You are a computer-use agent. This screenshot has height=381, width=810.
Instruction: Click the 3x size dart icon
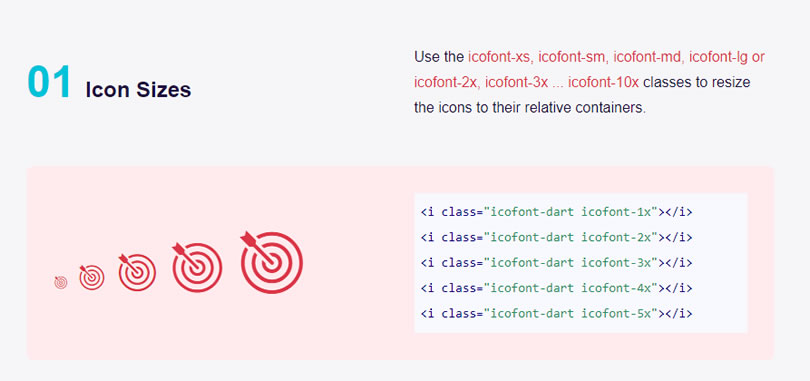click(137, 272)
